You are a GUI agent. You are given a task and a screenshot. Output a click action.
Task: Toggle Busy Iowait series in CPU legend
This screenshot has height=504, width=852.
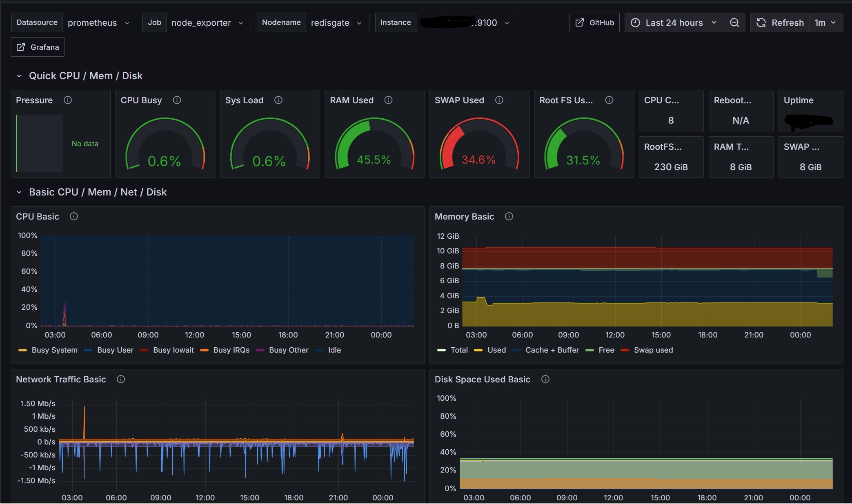173,350
